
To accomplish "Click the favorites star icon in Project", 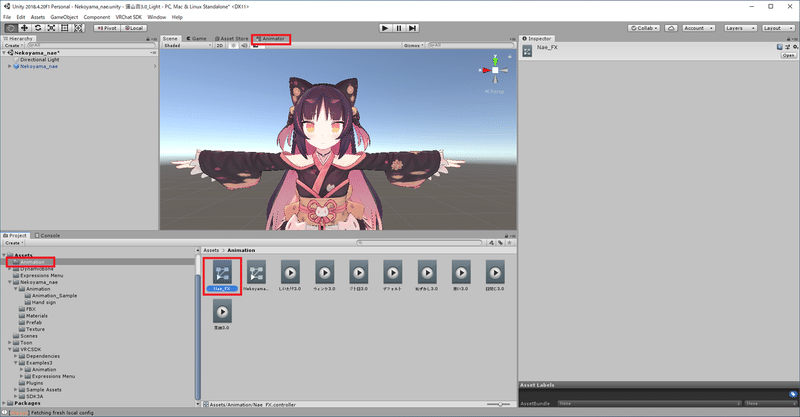I will click(509, 243).
